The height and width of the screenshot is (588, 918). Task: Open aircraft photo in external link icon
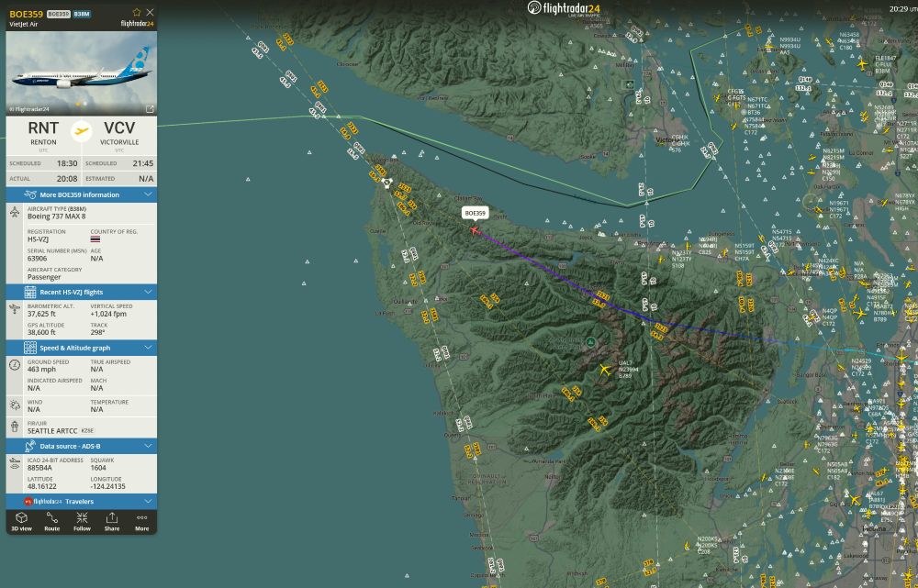coord(150,109)
